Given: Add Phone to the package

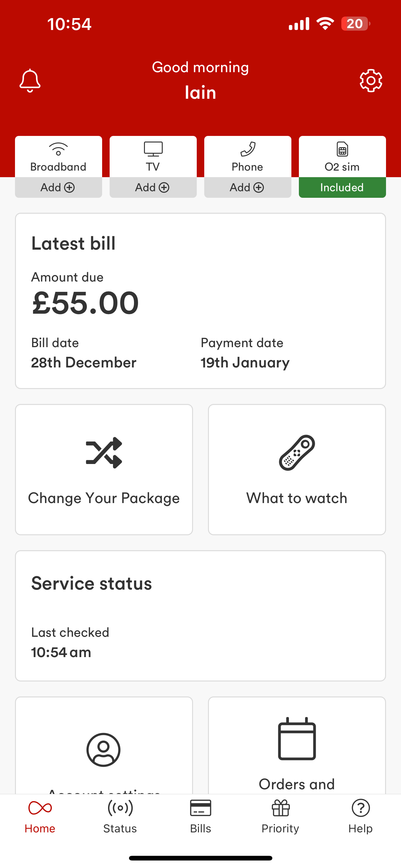Looking at the screenshot, I should click(x=248, y=187).
